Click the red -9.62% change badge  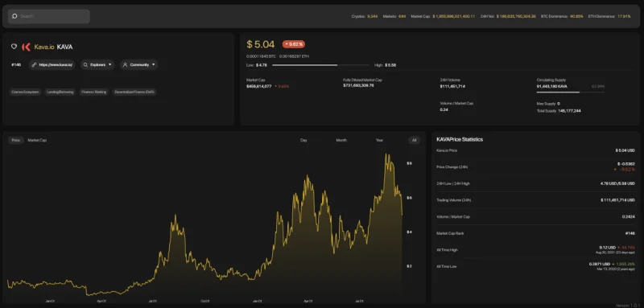pyautogui.click(x=293, y=44)
